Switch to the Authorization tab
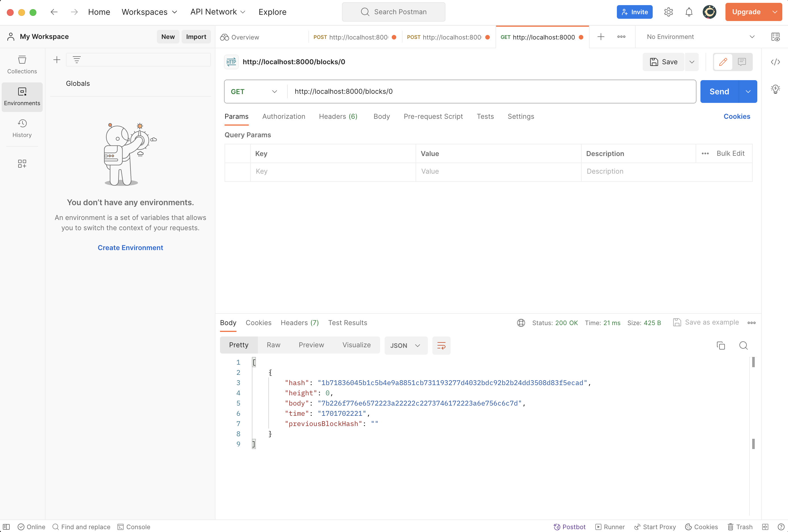Image resolution: width=788 pixels, height=532 pixels. (283, 116)
